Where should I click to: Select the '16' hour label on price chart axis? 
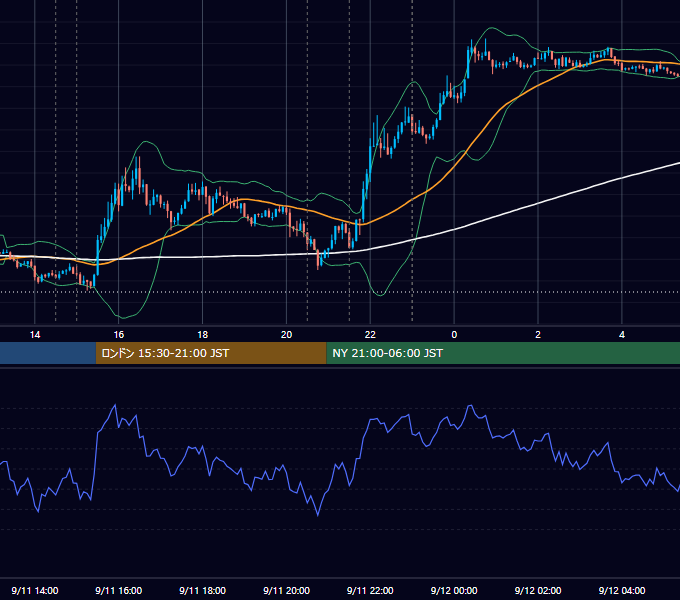[118, 335]
